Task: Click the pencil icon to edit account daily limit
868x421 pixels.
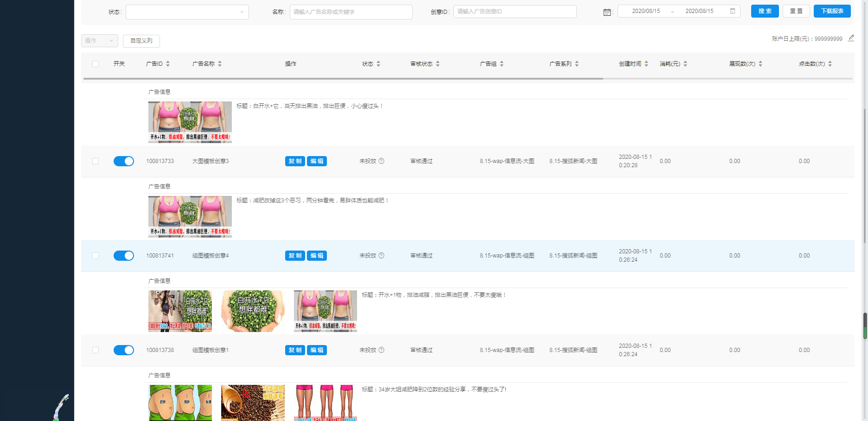Action: coord(851,38)
